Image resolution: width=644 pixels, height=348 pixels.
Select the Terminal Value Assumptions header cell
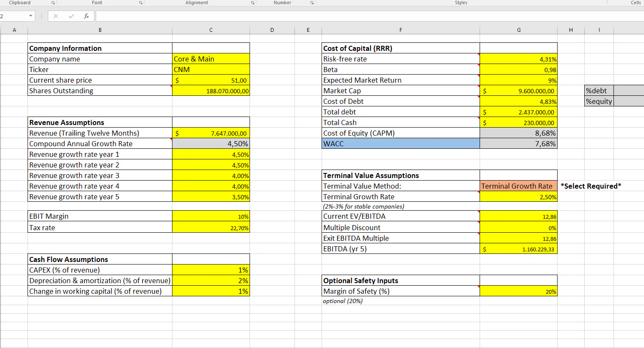(401, 175)
